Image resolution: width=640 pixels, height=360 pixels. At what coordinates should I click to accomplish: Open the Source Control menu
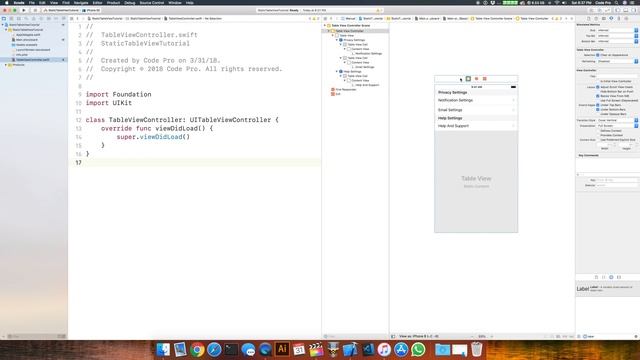tap(151, 2)
